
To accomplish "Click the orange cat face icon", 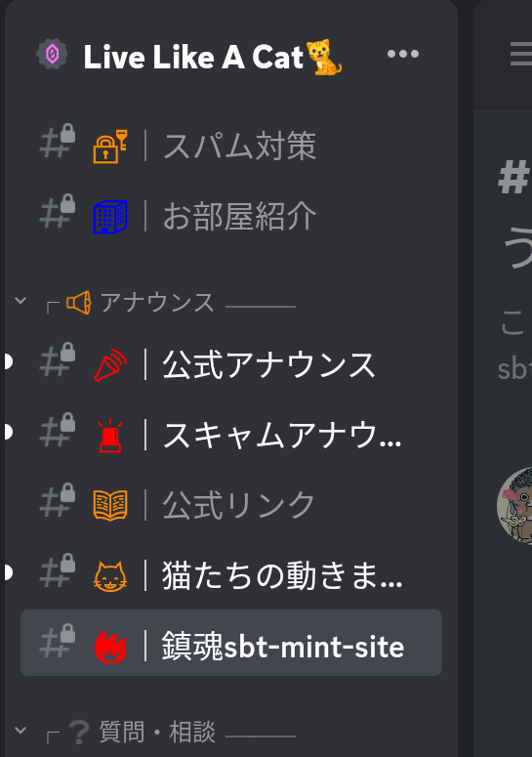I will click(x=110, y=576).
